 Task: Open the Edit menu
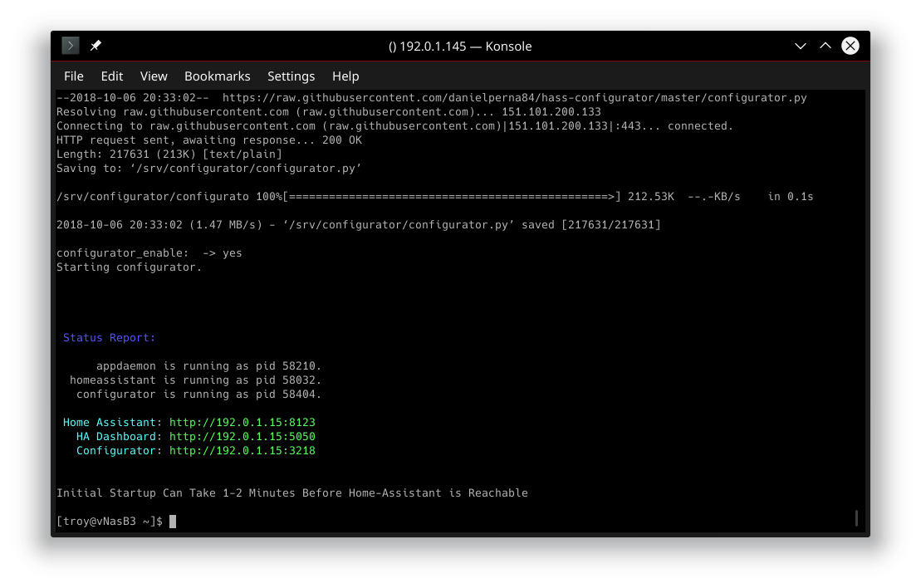[x=111, y=76]
